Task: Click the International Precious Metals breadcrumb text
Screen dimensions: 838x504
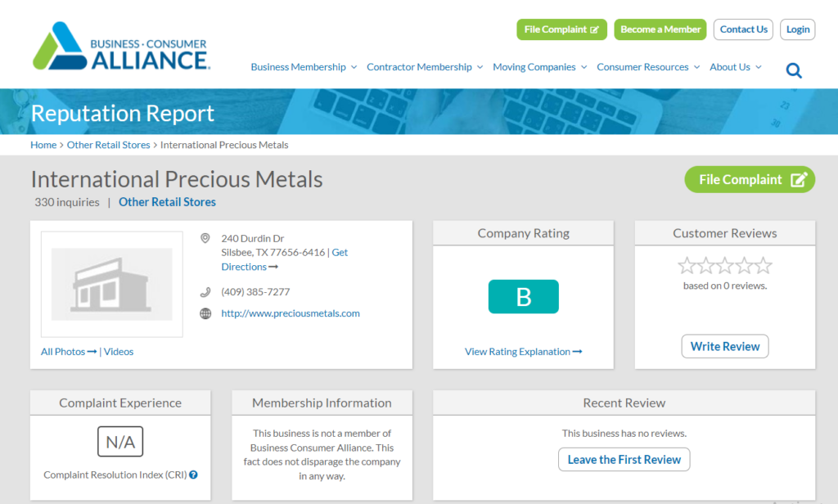Action: click(224, 145)
